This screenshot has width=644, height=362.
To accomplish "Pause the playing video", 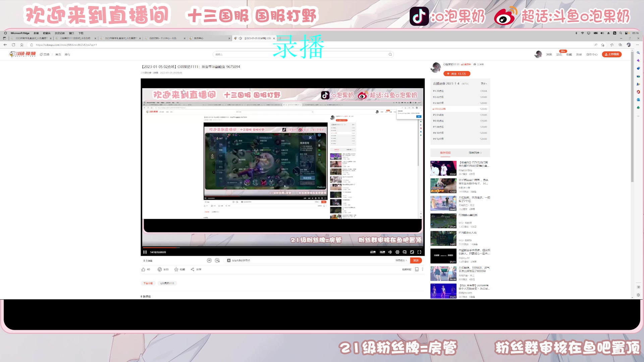I will (145, 252).
